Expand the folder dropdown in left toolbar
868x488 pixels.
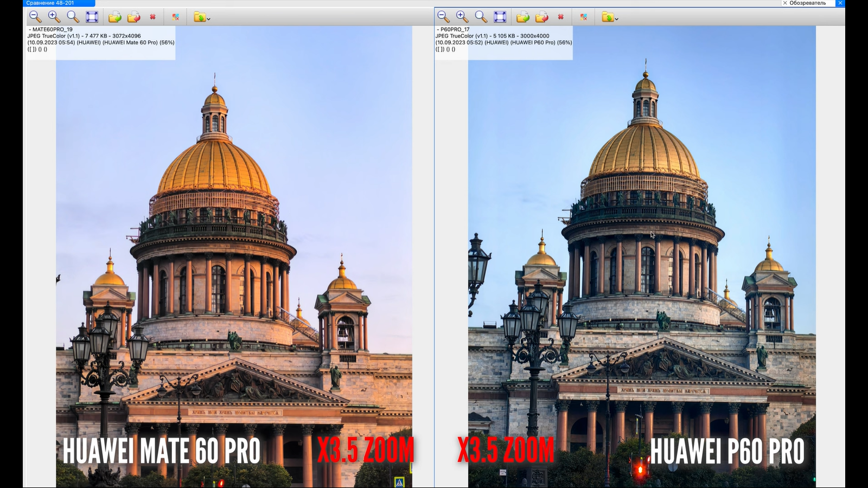209,18
